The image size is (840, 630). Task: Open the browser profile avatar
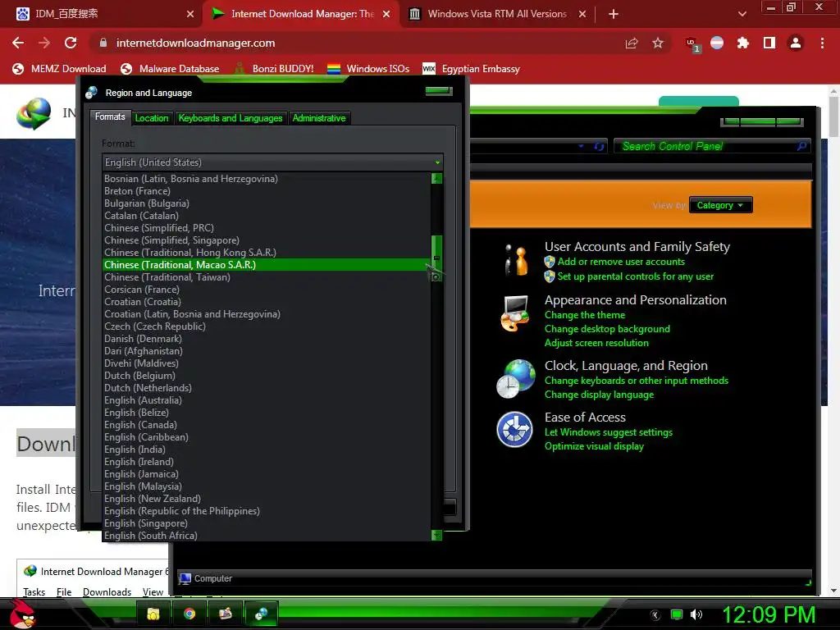coord(796,43)
